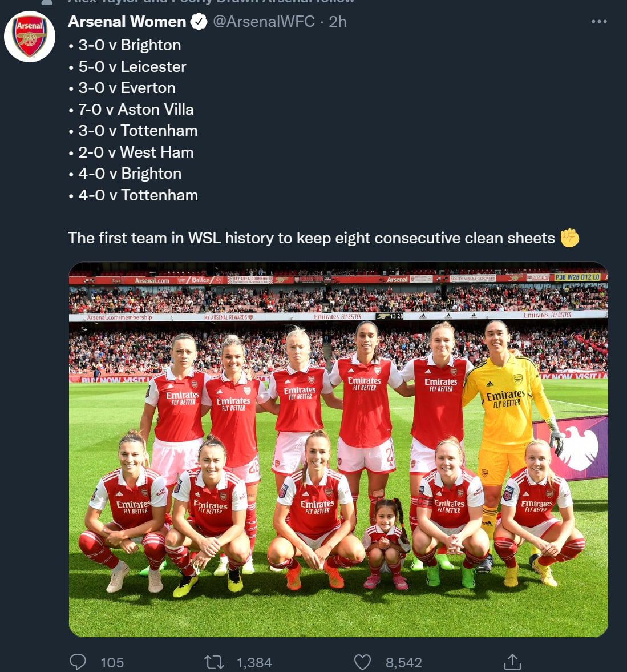Click the verified badge next to Arsenal Women
The width and height of the screenshot is (627, 672).
coord(198,22)
